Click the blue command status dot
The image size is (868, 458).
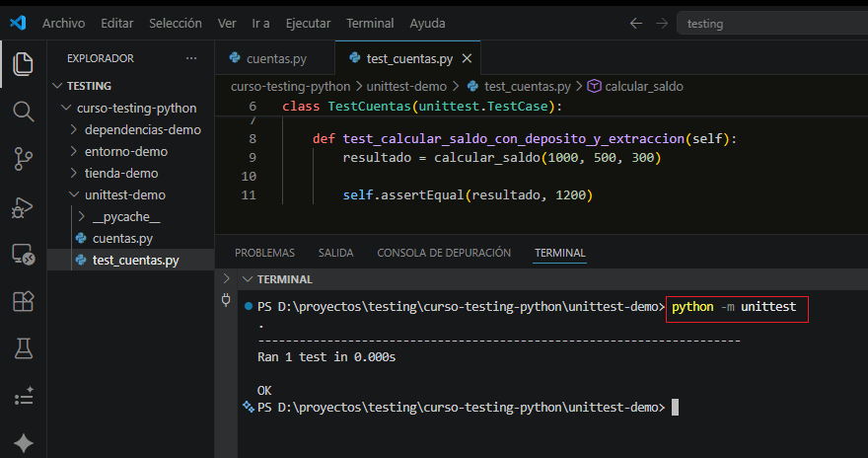(248, 306)
